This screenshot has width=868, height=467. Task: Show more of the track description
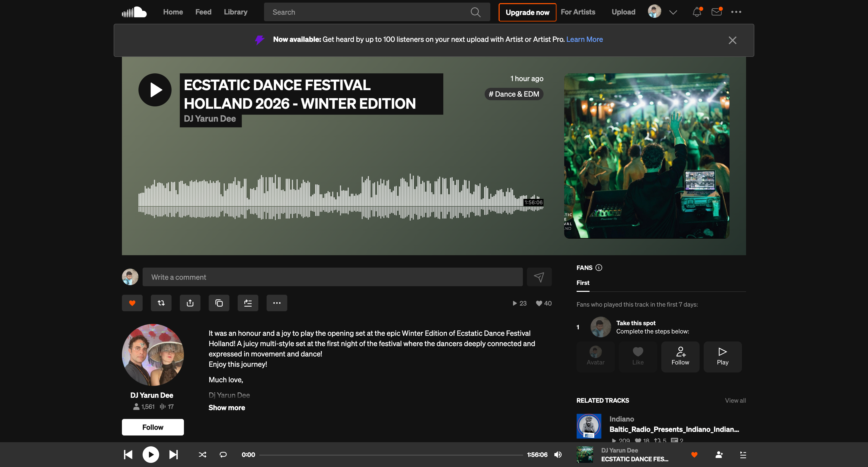pos(227,408)
